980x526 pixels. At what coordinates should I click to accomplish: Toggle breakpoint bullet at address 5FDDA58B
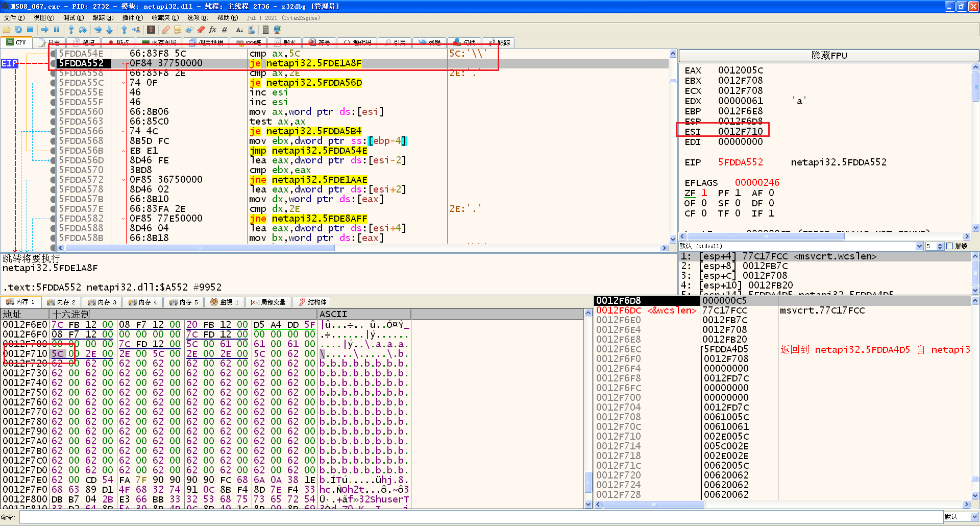click(53, 238)
